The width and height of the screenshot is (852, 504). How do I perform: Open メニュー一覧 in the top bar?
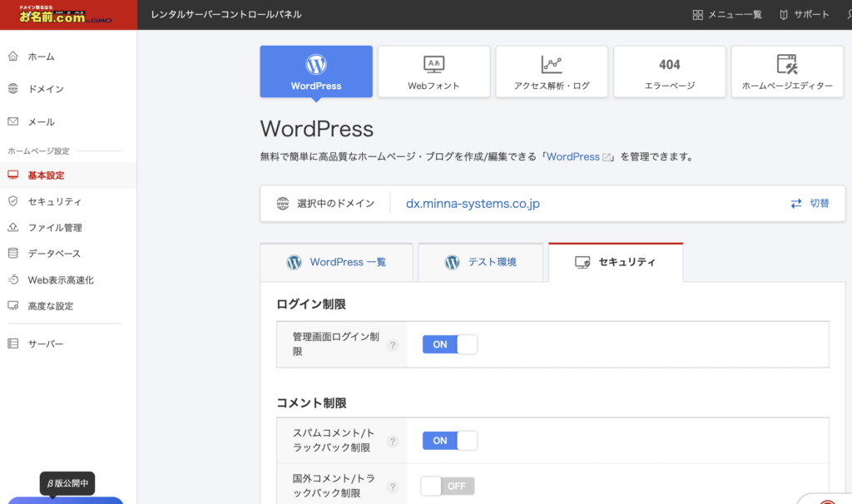pyautogui.click(x=727, y=15)
